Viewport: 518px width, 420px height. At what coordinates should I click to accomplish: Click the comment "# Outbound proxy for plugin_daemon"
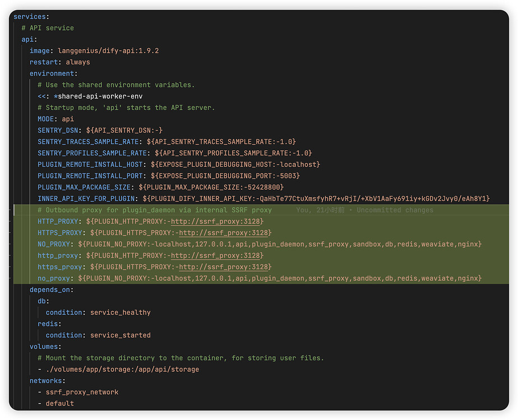coord(155,210)
